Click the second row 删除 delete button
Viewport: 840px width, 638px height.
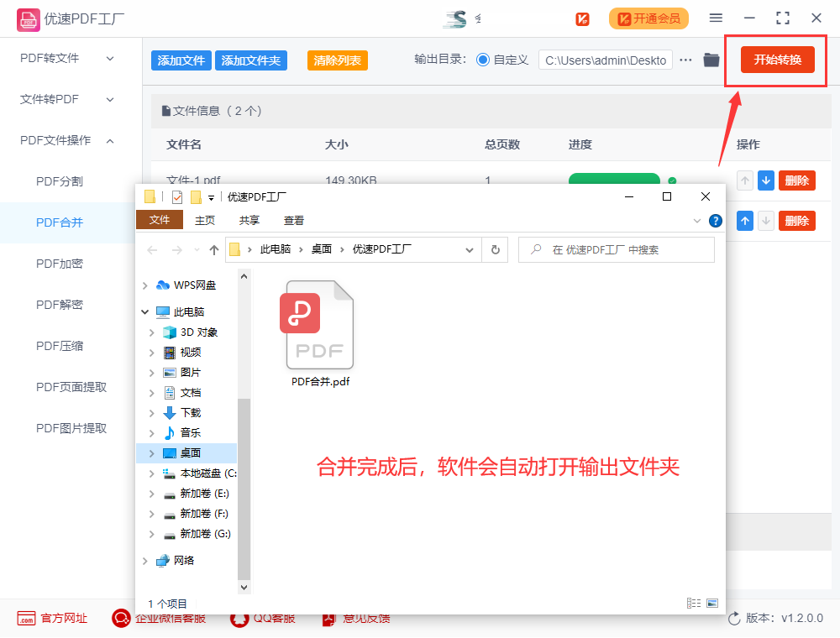pos(796,221)
